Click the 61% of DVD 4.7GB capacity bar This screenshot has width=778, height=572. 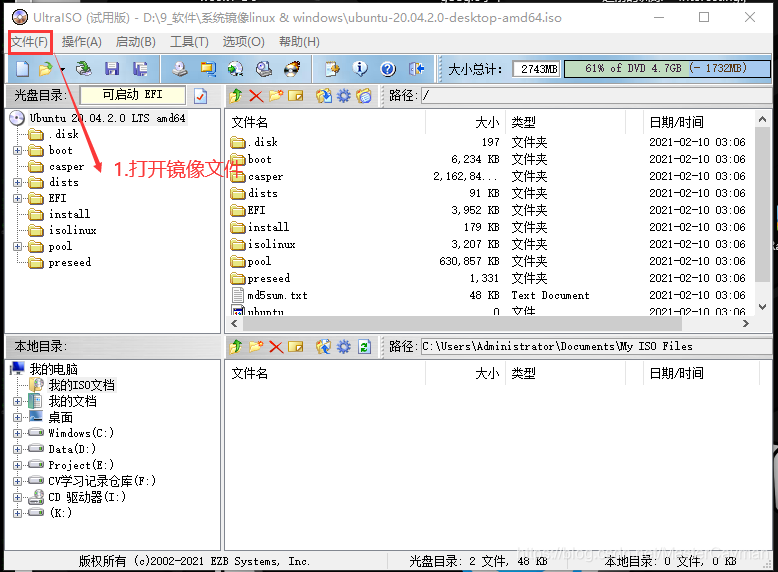point(667,68)
